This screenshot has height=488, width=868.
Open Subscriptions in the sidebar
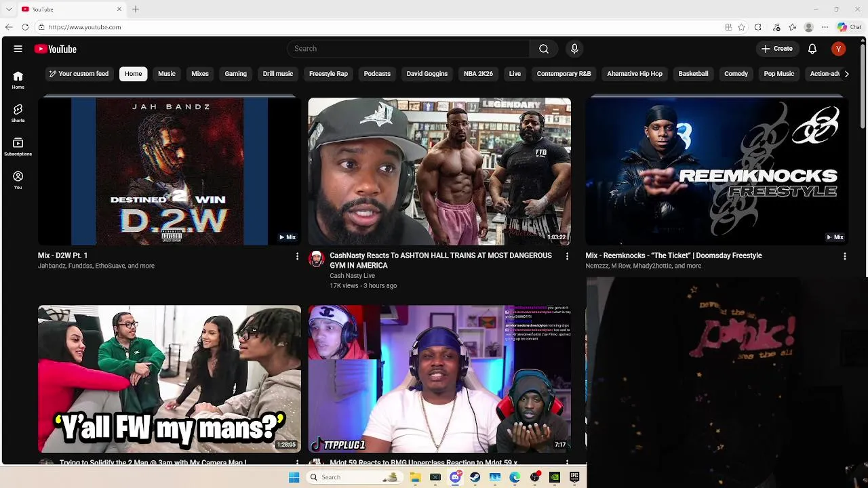coord(18,147)
